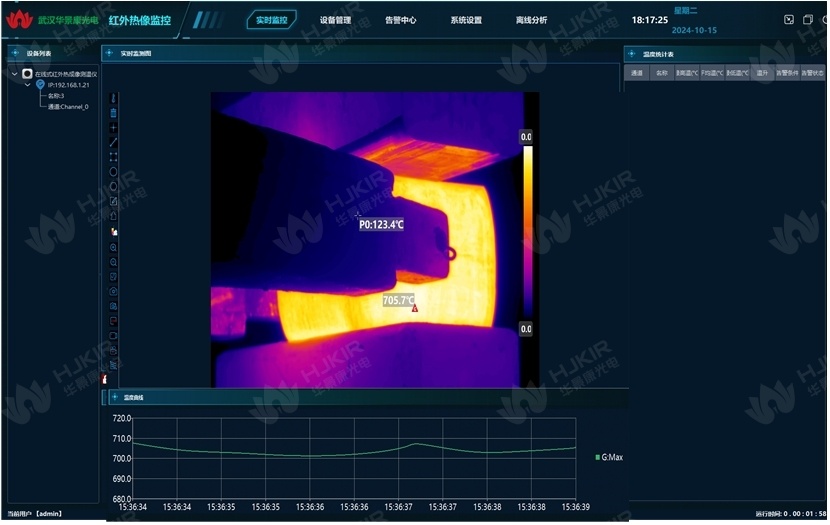Open the color palette tool icon
This screenshot has width=830, height=525.
(x=113, y=231)
